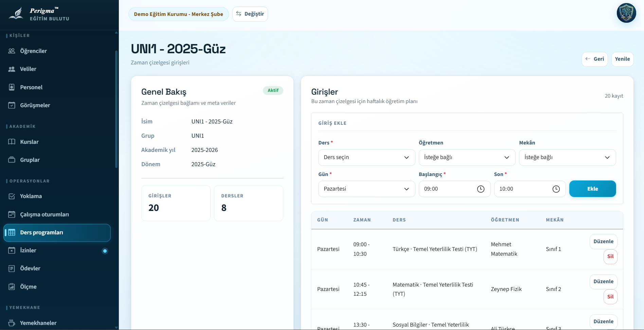Click the Yoklama checkmark icon
Image resolution: width=644 pixels, height=330 pixels.
pyautogui.click(x=12, y=196)
